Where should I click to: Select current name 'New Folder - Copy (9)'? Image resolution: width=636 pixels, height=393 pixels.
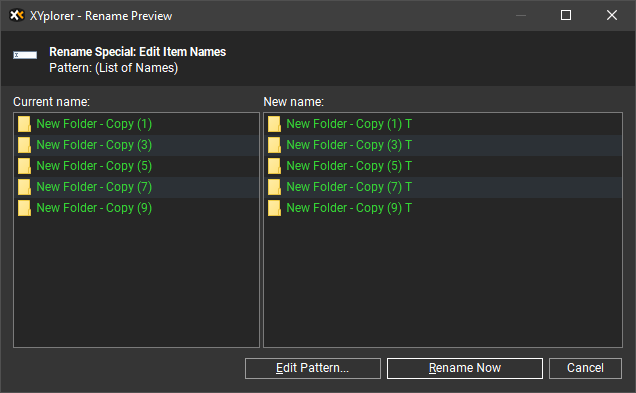[136, 208]
